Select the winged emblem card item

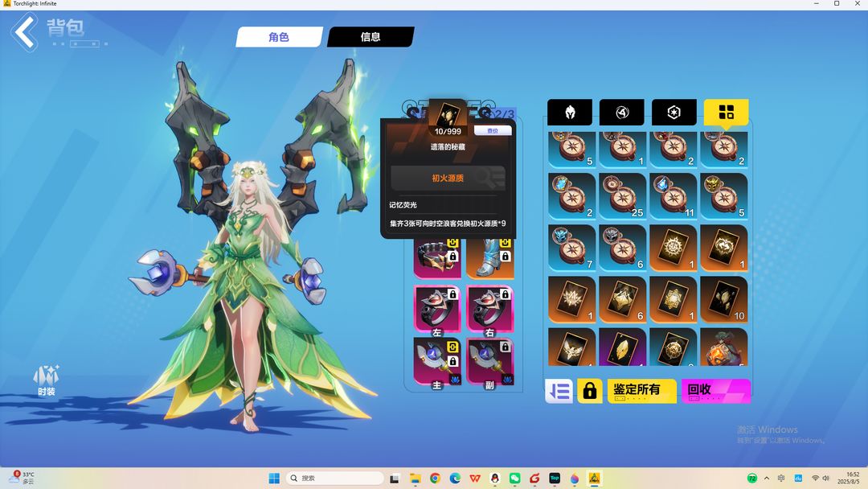[572, 347]
